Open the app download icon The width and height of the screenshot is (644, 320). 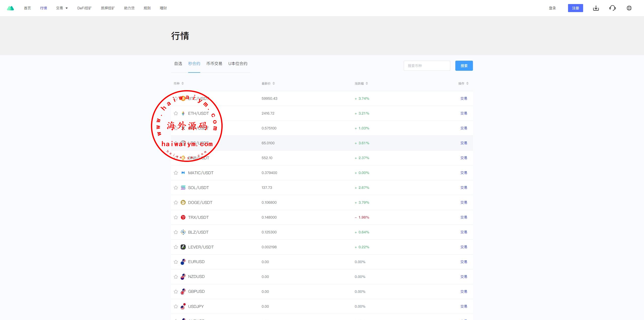[x=596, y=8]
